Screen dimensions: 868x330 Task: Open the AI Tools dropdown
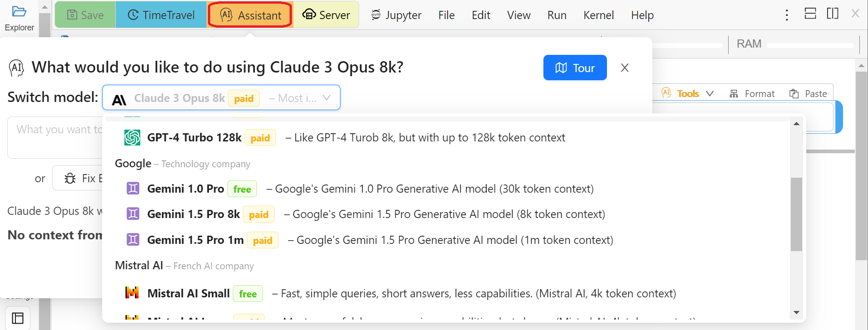(688, 94)
